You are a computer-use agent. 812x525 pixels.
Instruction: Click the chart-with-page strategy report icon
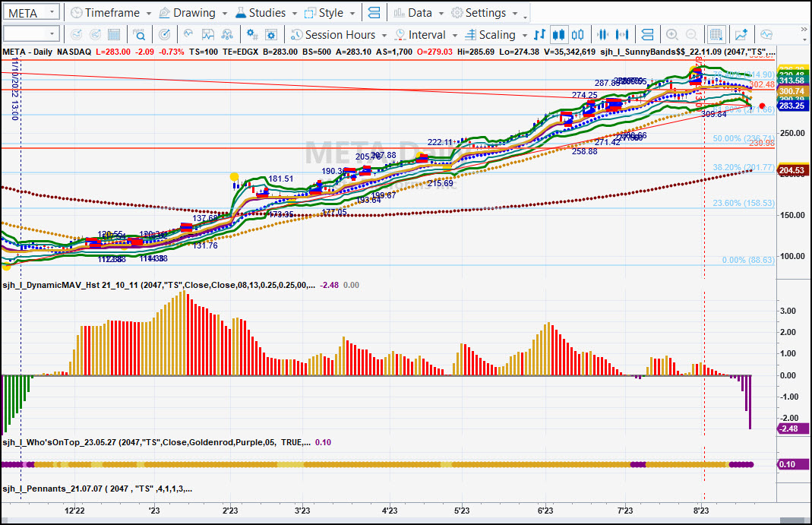coord(207,35)
